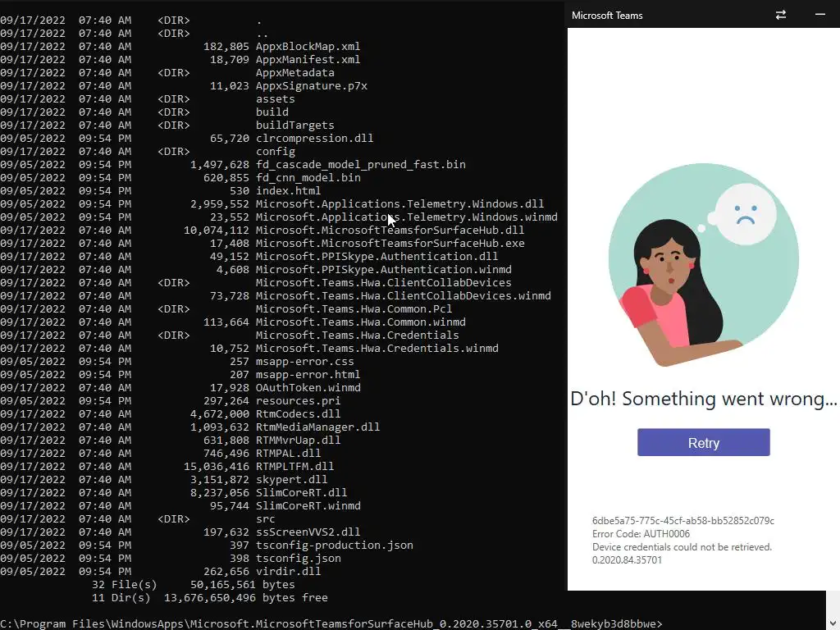Click the '11 Dir(s)' bytes free line
The height and width of the screenshot is (630, 840).
(209, 598)
